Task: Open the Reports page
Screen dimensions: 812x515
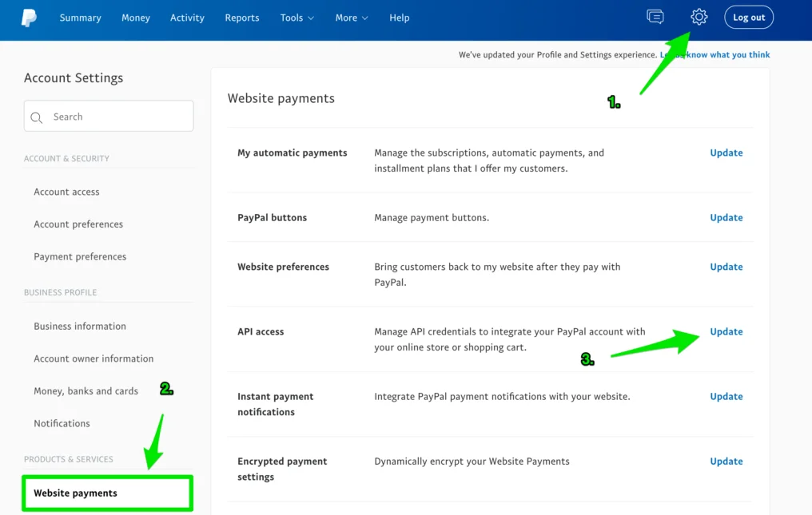Action: coord(241,18)
